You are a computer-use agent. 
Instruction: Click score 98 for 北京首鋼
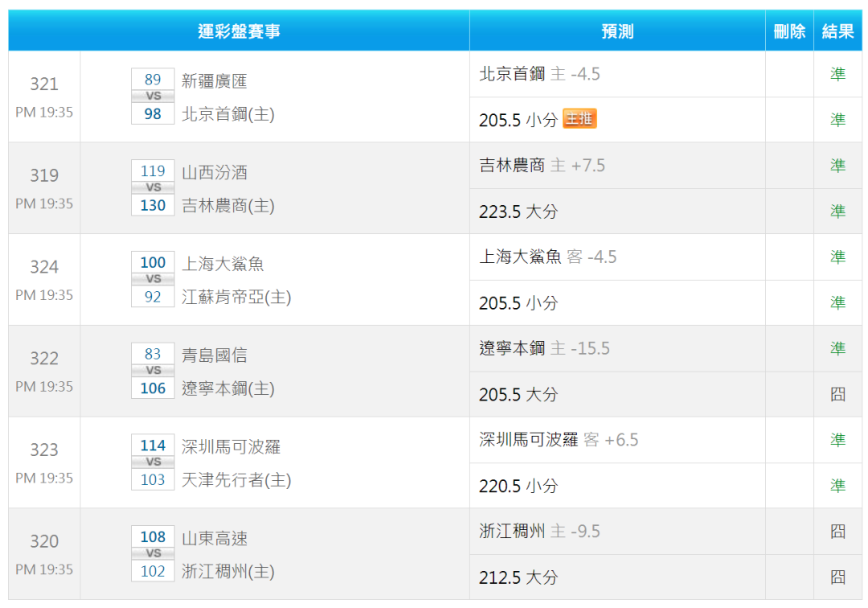click(x=153, y=113)
